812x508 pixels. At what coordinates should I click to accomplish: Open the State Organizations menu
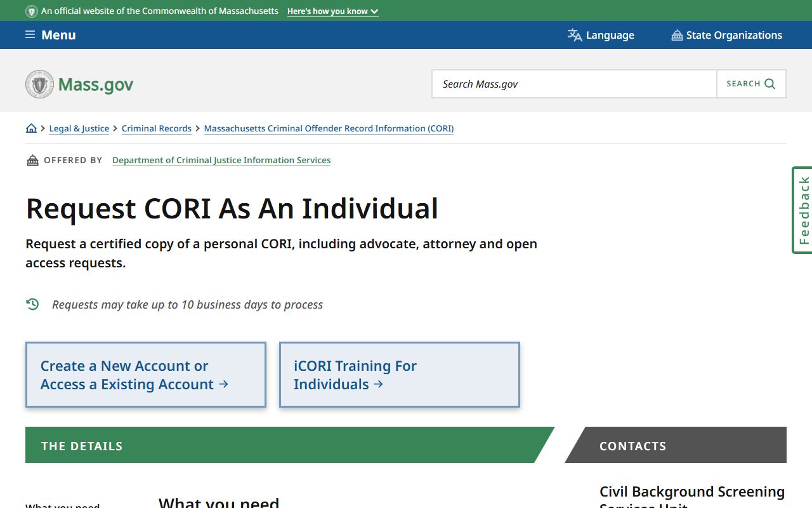(x=727, y=35)
